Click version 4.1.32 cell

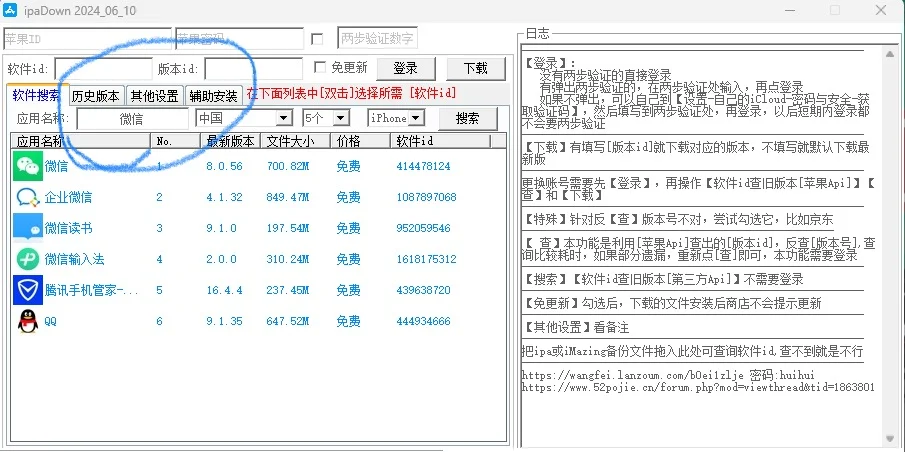224,197
